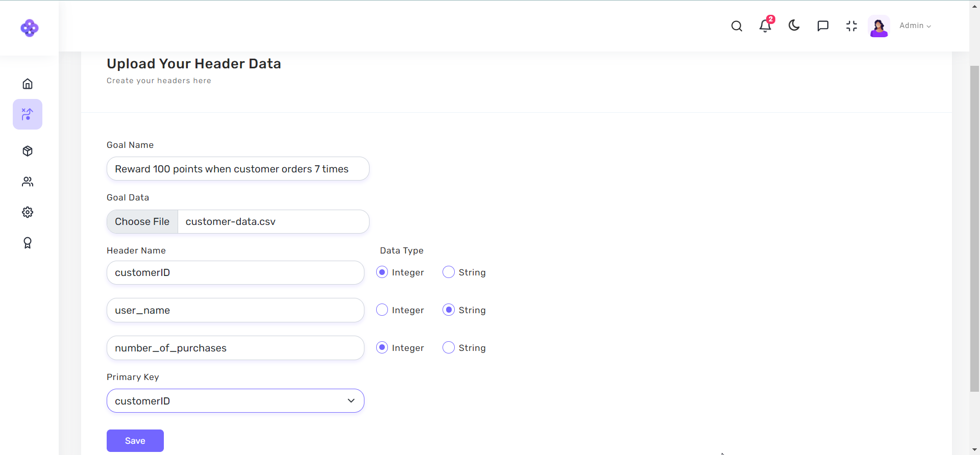Open the settings gear in sidebar
980x455 pixels.
28,212
